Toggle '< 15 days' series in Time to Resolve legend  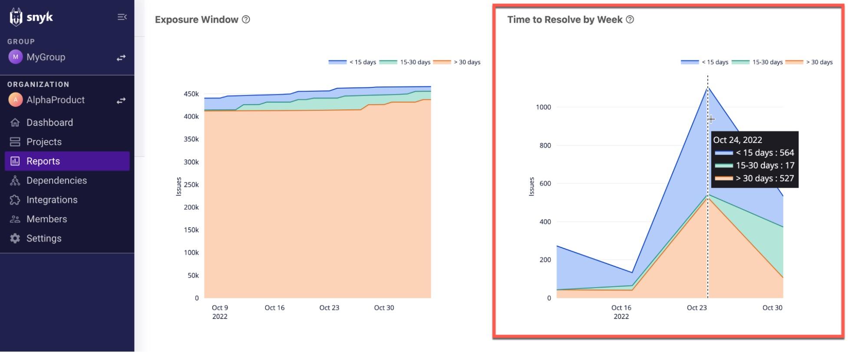pos(704,62)
